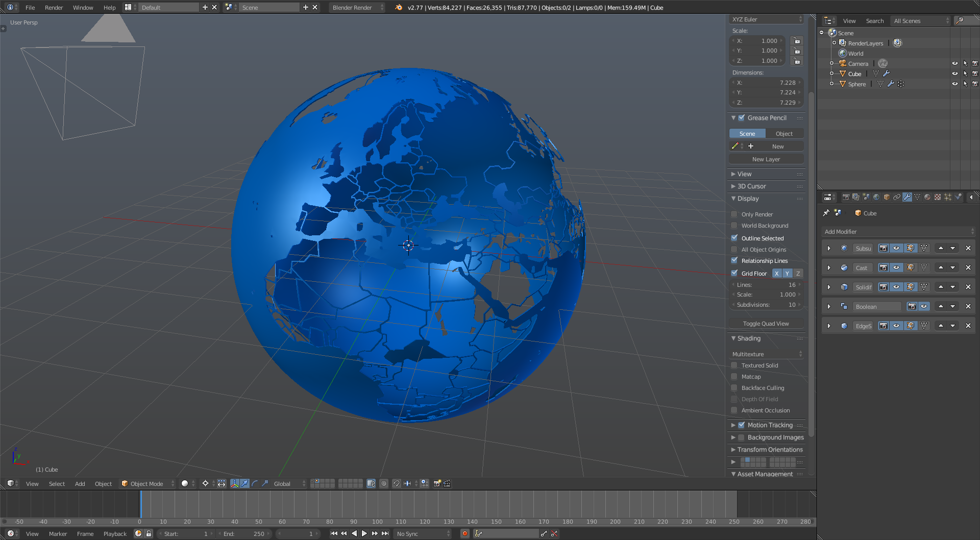The image size is (980, 540).
Task: Open the Constraints chain-link properties tab
Action: click(897, 197)
